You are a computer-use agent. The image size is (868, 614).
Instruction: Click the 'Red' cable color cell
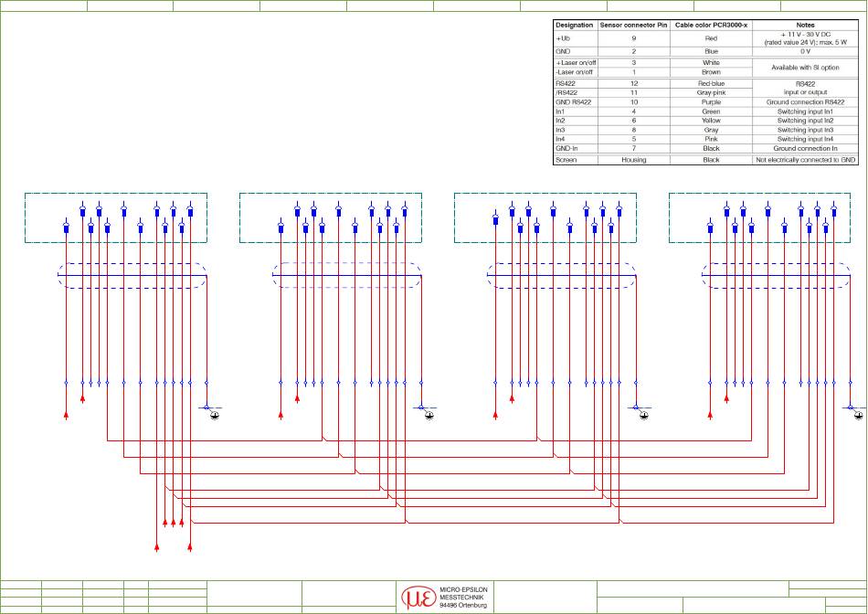(712, 38)
